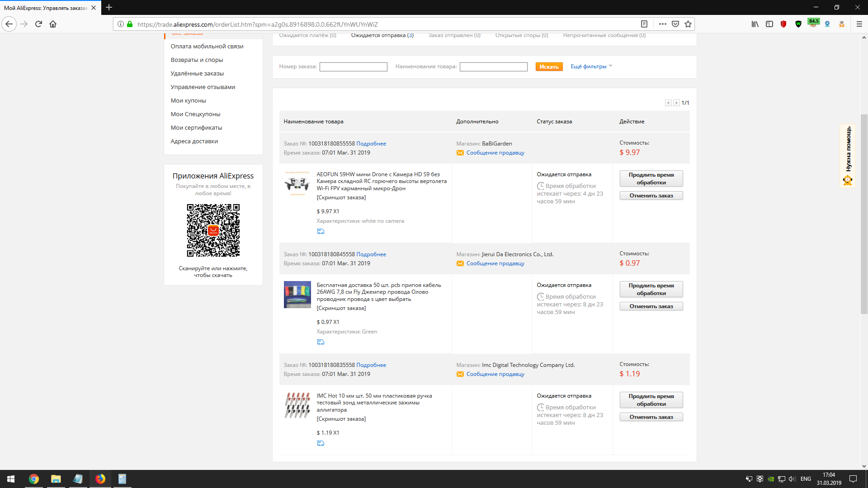Open the Firefox hamburger menu
Screen dimensions: 868x488
click(x=859, y=24)
